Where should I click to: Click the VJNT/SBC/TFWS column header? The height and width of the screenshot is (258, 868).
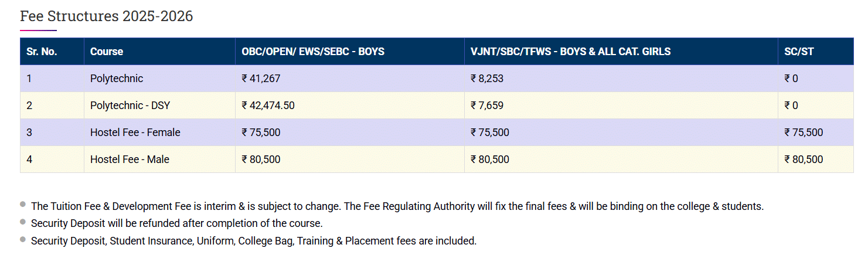tap(570, 52)
